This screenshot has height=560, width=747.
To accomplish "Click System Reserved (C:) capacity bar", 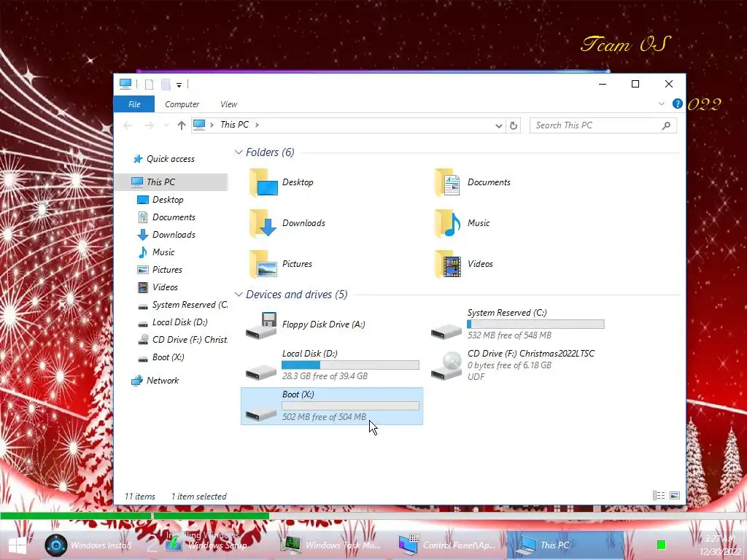I will [535, 324].
